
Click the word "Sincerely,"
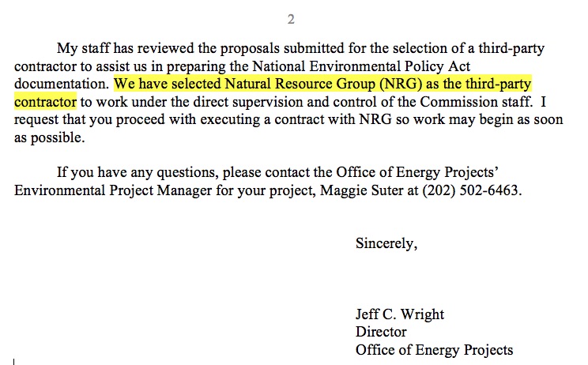pyautogui.click(x=386, y=243)
